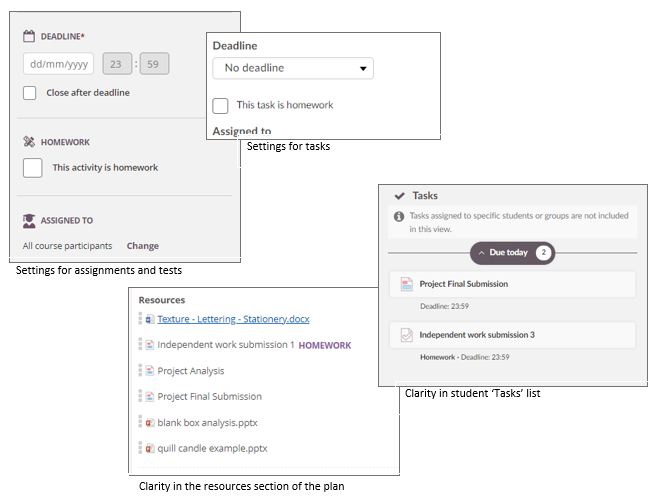Select Independent work submission 1 resource
Image resolution: width=658 pixels, height=501 pixels.
tap(225, 345)
